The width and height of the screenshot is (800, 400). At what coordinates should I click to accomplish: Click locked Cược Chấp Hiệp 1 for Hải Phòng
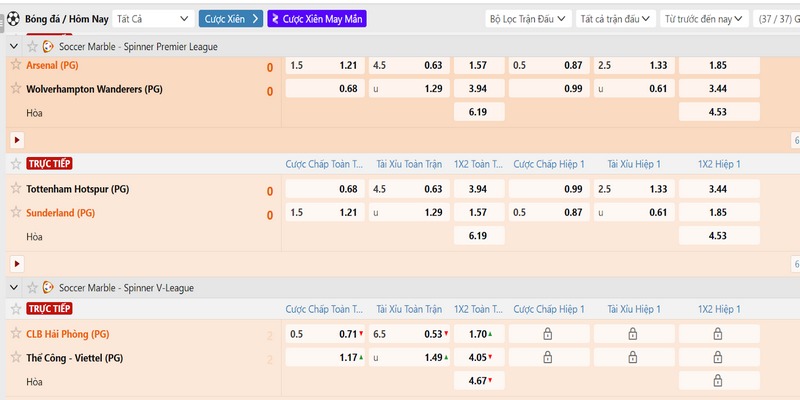point(547,333)
